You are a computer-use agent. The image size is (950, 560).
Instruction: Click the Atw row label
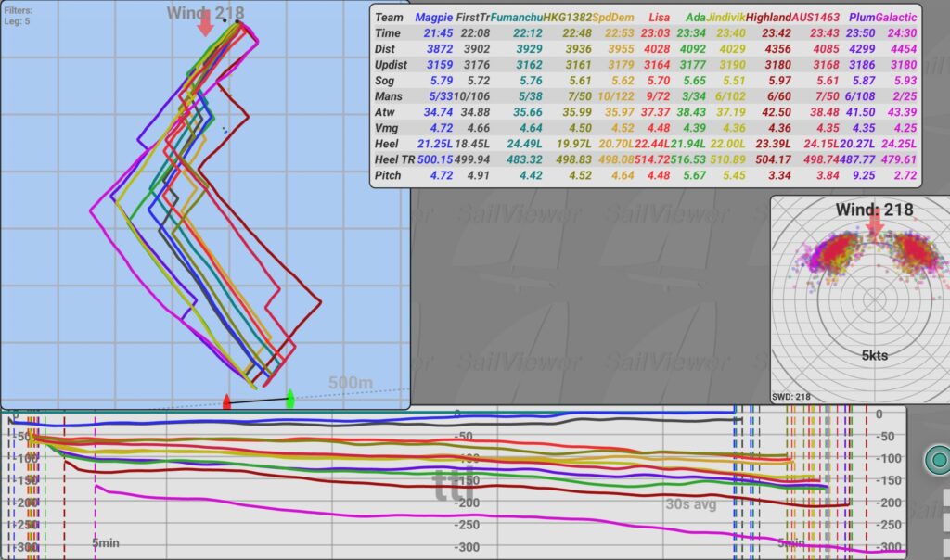coord(384,112)
